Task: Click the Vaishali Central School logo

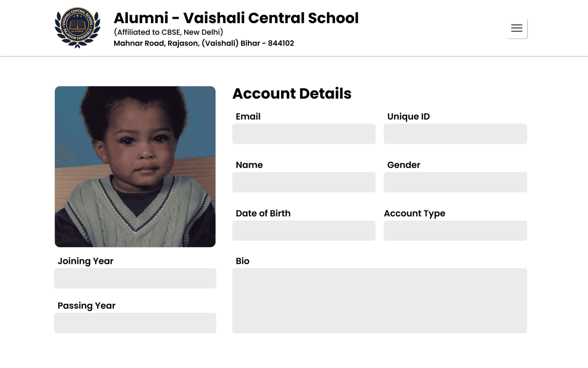Action: [77, 28]
